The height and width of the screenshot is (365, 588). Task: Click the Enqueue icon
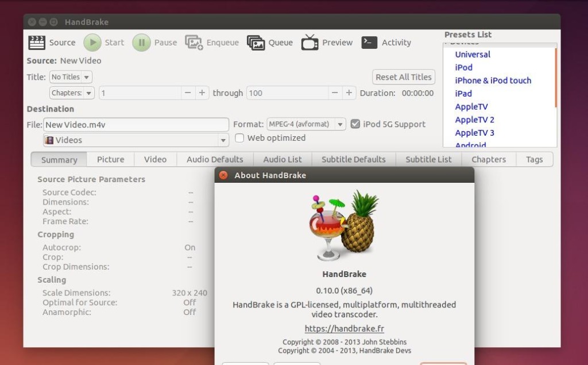[194, 43]
